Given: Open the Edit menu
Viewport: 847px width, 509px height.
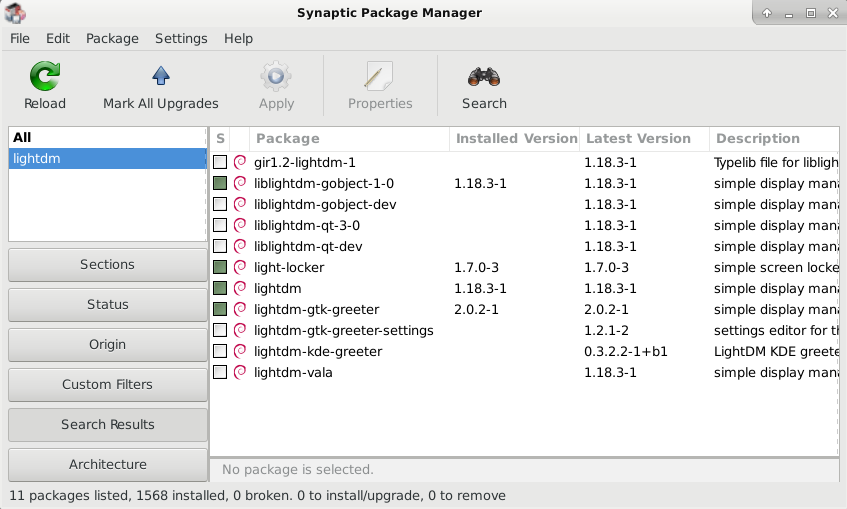Looking at the screenshot, I should [x=58, y=38].
